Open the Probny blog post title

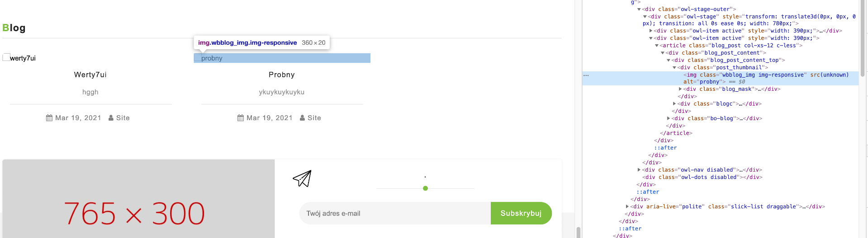[x=281, y=75]
